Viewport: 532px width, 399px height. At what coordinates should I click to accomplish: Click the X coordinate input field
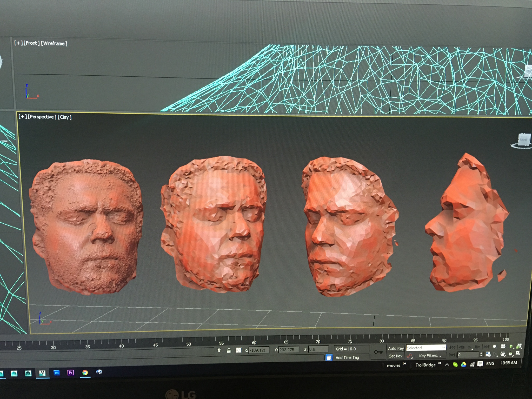pyautogui.click(x=258, y=350)
